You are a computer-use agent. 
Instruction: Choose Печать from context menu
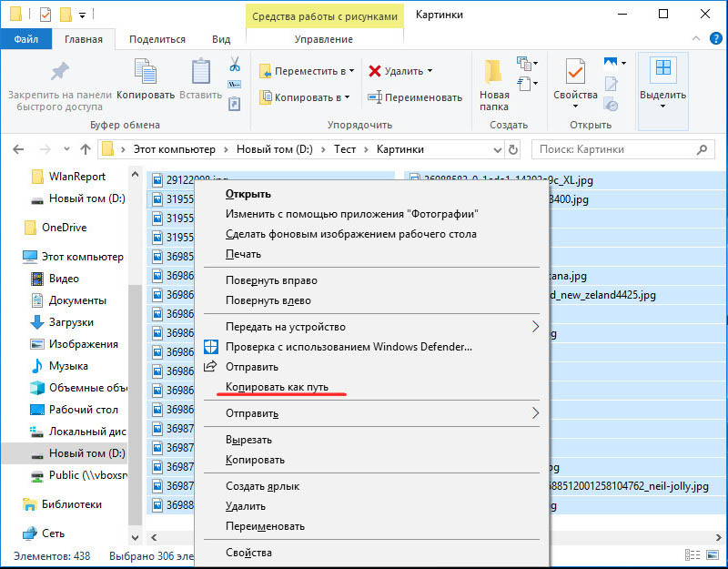pos(243,254)
